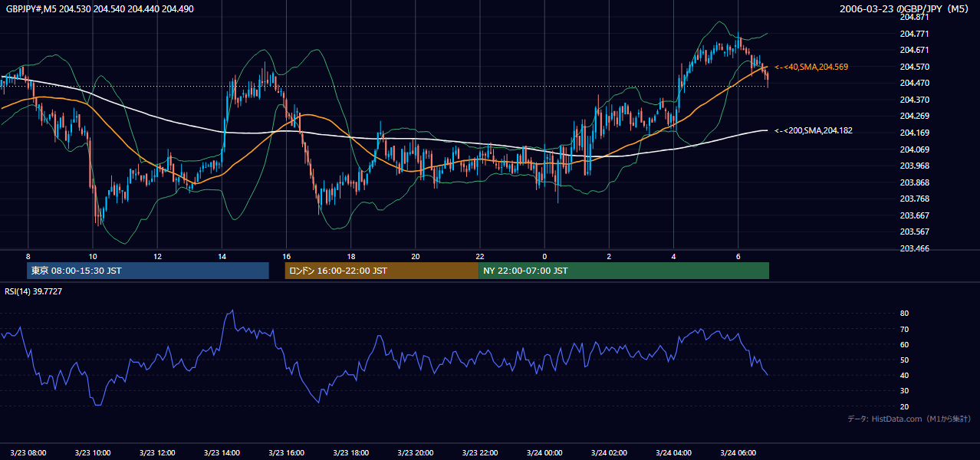Click the hour tick 18 under price chart
980x460 pixels.
pos(350,256)
